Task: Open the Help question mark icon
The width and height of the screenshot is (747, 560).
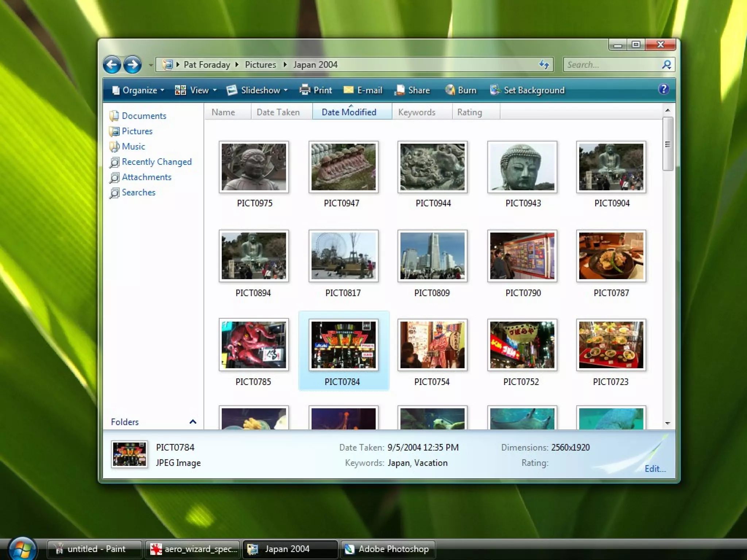Action: [x=663, y=89]
